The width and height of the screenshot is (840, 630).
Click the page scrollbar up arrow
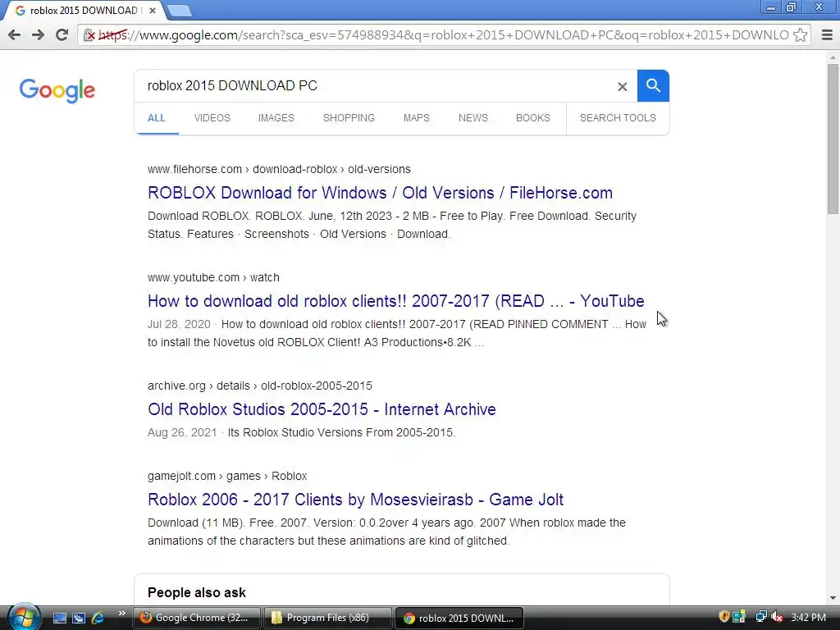point(833,57)
